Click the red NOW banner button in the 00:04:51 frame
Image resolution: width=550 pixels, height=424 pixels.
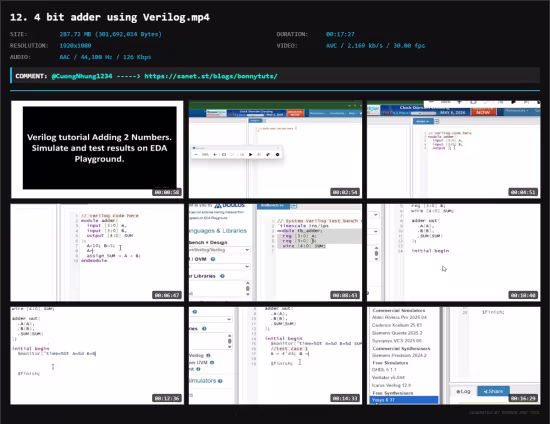click(x=483, y=111)
